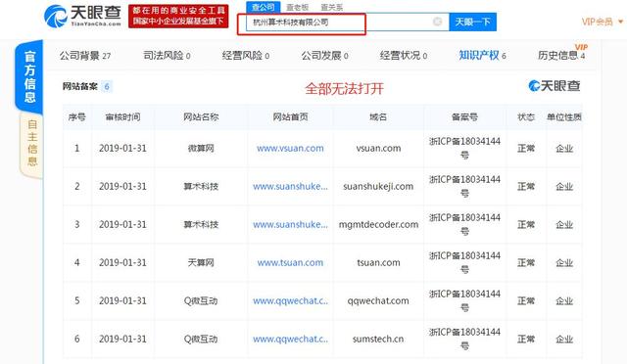
Task: Click the 网站首页 column header
Action: [x=290, y=117]
